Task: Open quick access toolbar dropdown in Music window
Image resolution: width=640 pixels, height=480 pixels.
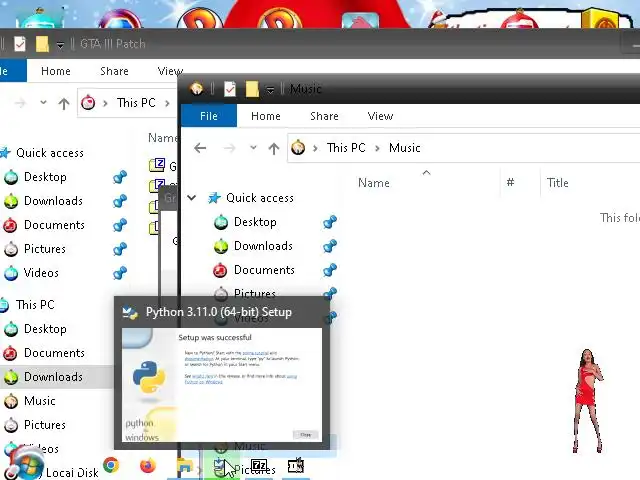Action: coord(270,90)
